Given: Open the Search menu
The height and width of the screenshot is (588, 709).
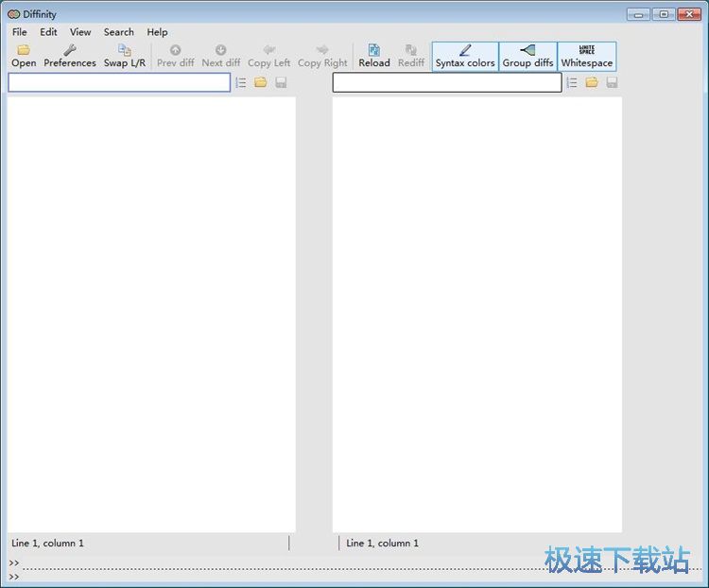Looking at the screenshot, I should [118, 32].
